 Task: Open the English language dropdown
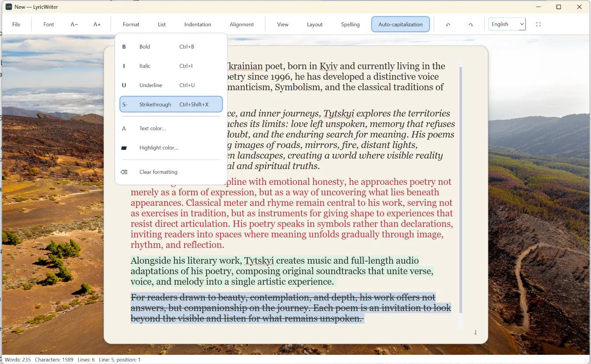click(507, 24)
